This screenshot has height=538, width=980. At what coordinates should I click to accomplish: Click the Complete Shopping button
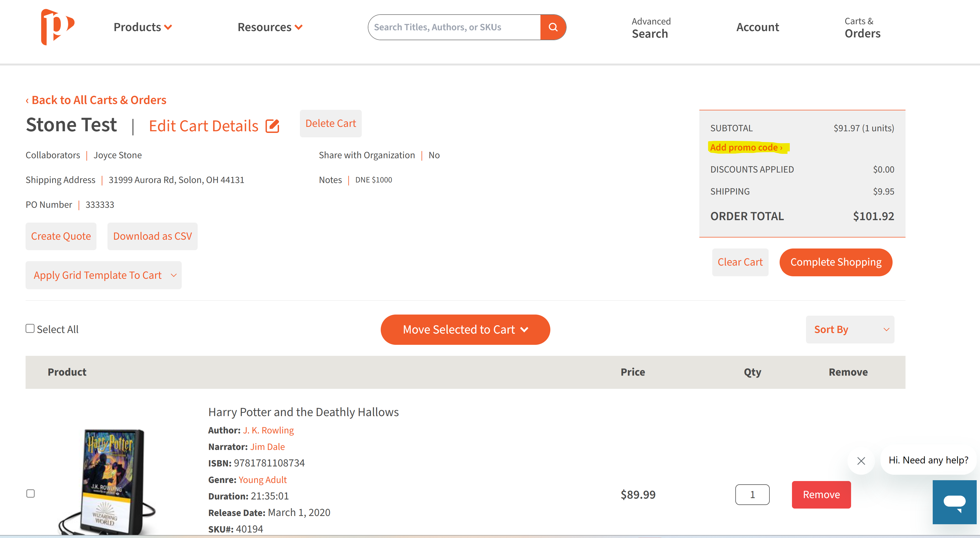click(835, 262)
